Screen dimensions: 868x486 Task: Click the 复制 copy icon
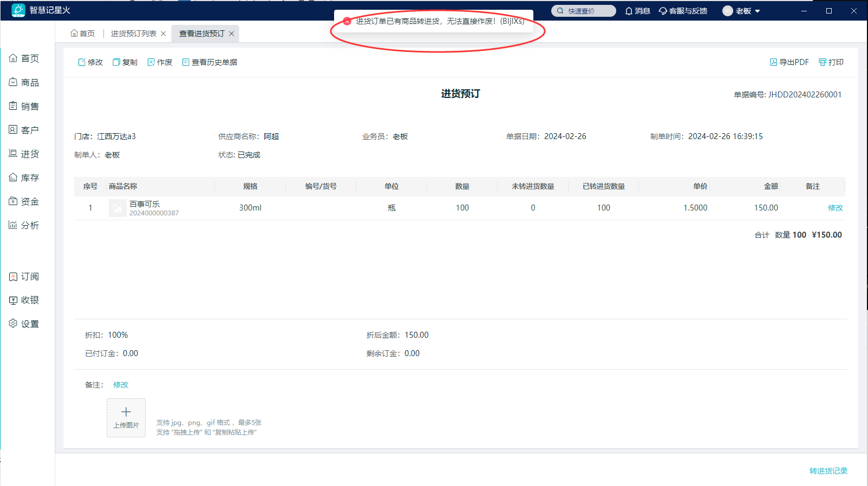click(x=116, y=62)
